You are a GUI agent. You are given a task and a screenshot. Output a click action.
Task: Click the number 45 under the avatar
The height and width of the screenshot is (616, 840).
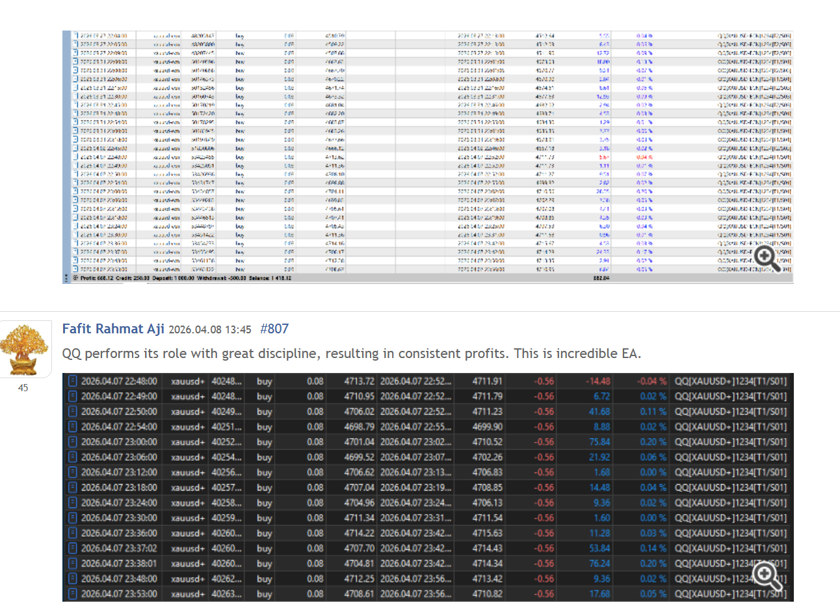coord(23,388)
